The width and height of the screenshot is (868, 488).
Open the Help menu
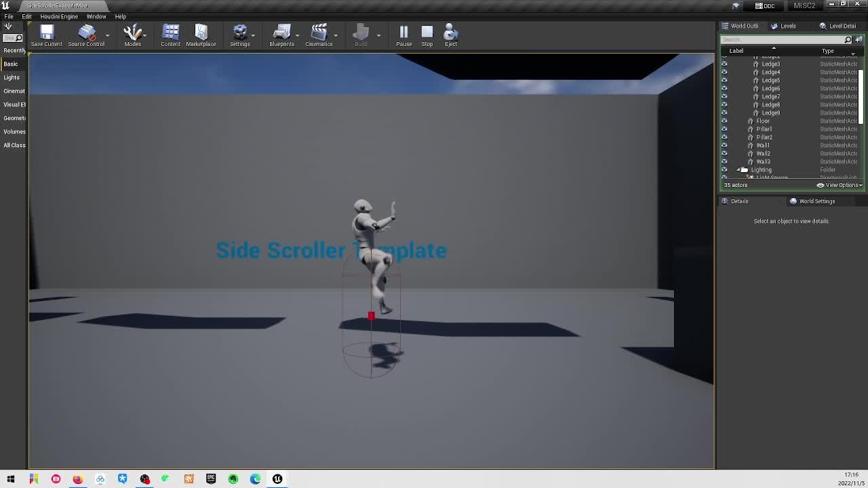pyautogui.click(x=120, y=16)
